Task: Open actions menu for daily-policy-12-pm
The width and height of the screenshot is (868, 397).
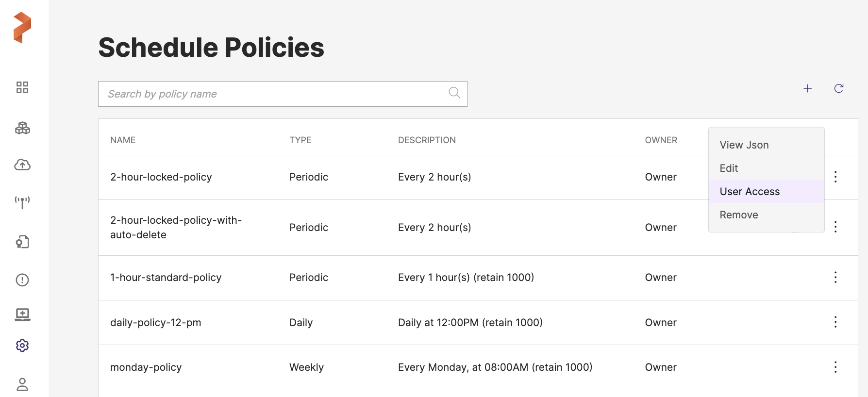Action: click(835, 322)
